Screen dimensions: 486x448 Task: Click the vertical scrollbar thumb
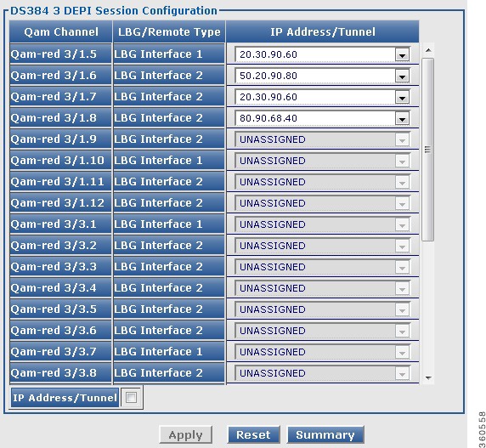tap(428, 150)
